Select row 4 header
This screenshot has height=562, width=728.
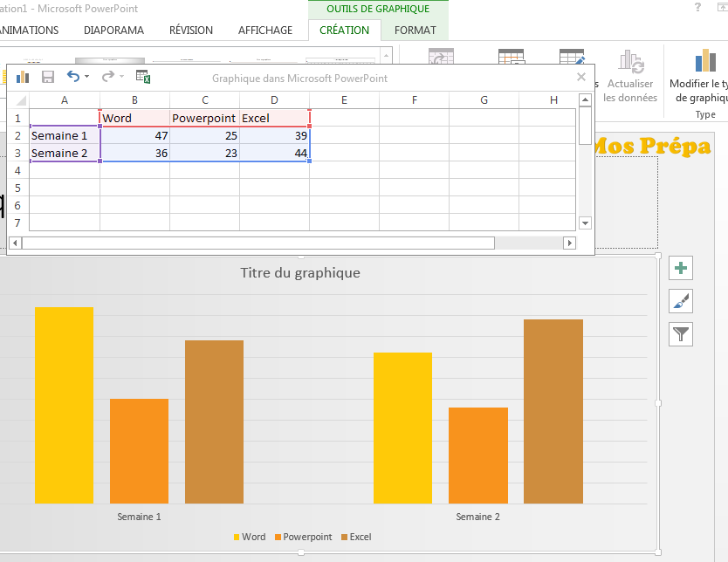(17, 170)
